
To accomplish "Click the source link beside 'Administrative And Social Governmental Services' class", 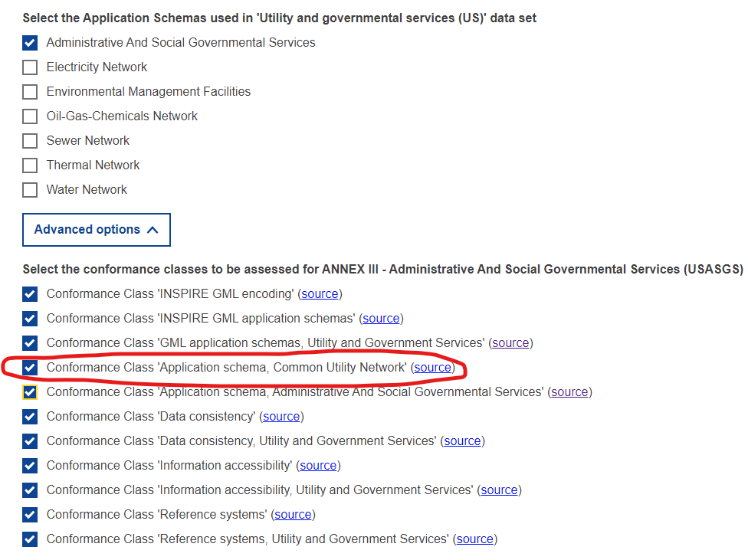I will pos(569,392).
